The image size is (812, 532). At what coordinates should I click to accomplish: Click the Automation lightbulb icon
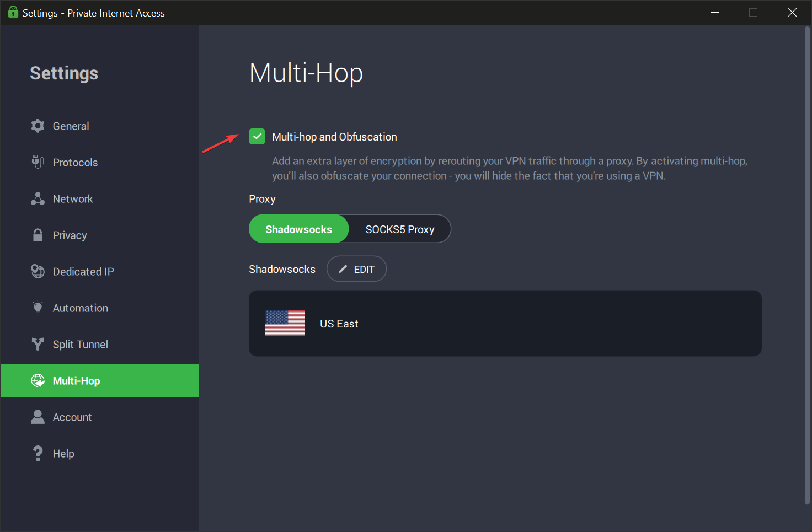[38, 308]
